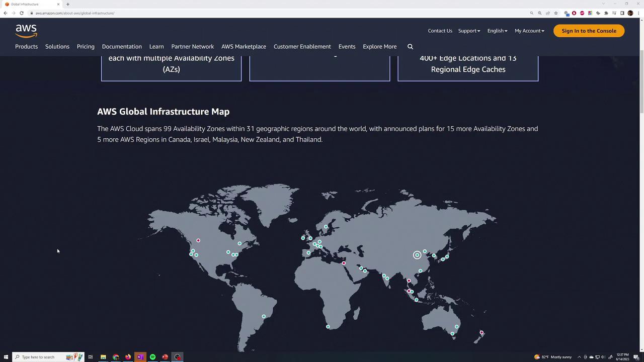
Task: Click the browser address bar URL
Action: pyautogui.click(x=74, y=13)
